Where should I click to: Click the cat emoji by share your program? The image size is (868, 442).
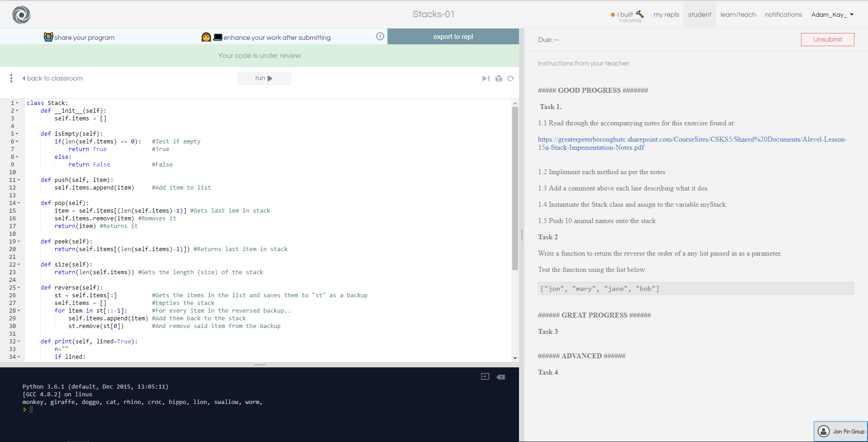pos(48,37)
